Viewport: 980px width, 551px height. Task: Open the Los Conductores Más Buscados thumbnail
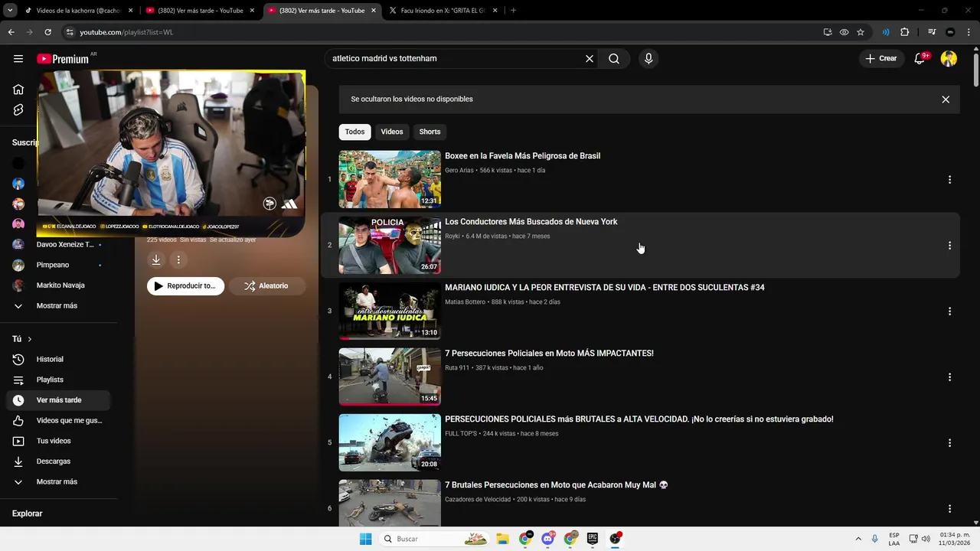tap(390, 245)
